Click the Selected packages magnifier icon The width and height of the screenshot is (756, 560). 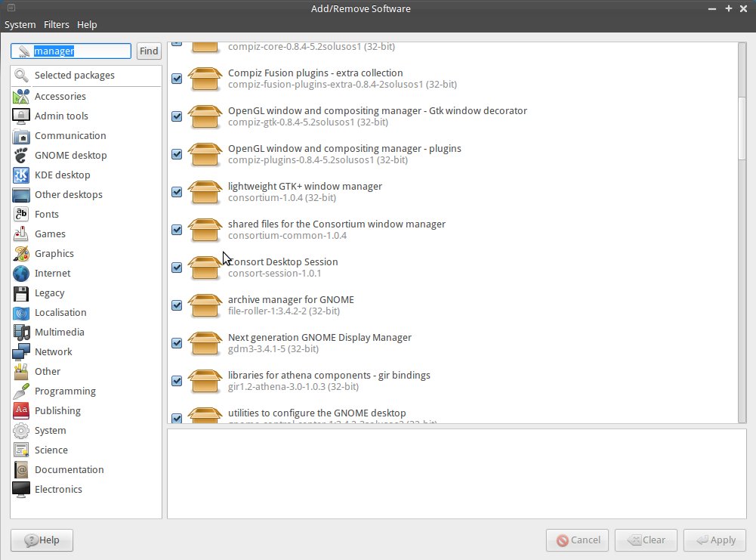(21, 76)
